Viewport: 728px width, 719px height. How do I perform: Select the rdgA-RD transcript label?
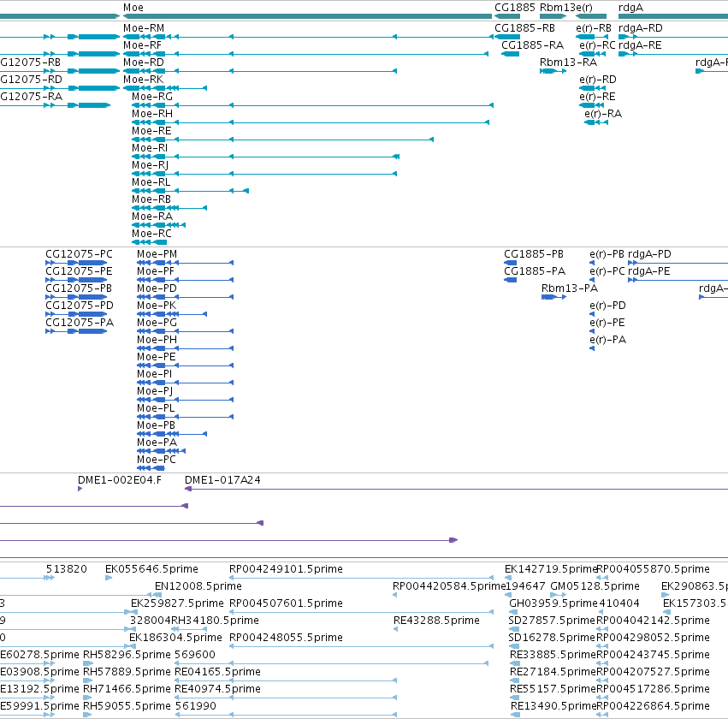(641, 28)
